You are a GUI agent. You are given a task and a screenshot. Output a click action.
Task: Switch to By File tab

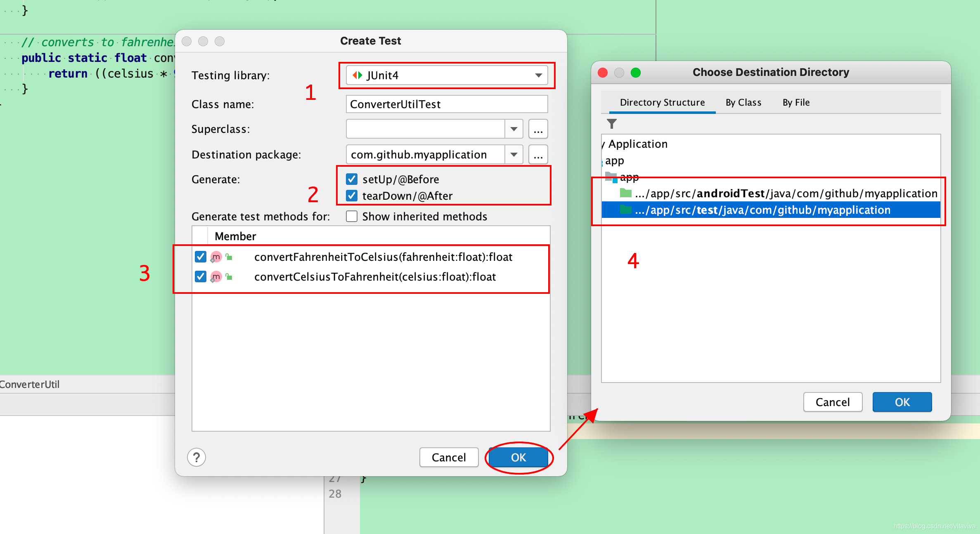pyautogui.click(x=796, y=102)
